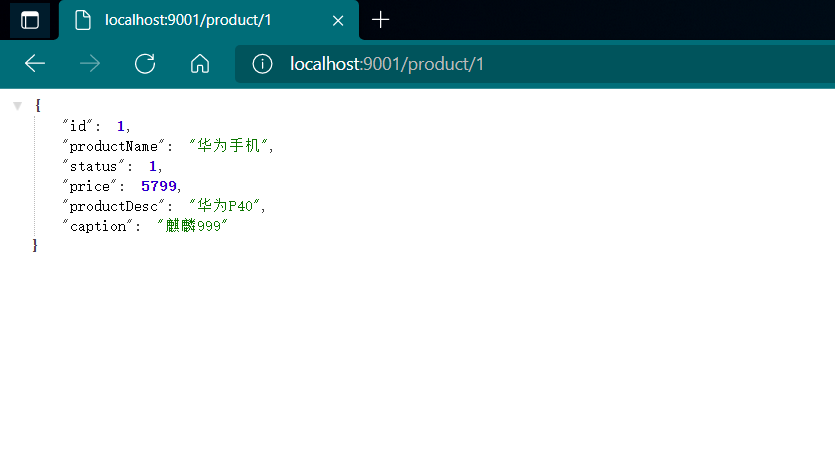Image resolution: width=835 pixels, height=466 pixels.
Task: Open a new tab with plus
Action: coord(380,20)
